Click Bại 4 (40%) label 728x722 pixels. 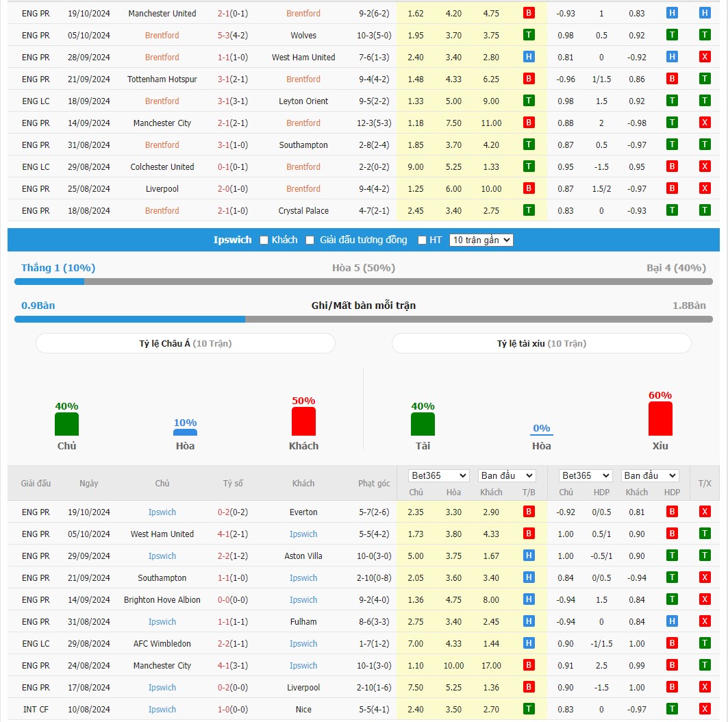(676, 268)
